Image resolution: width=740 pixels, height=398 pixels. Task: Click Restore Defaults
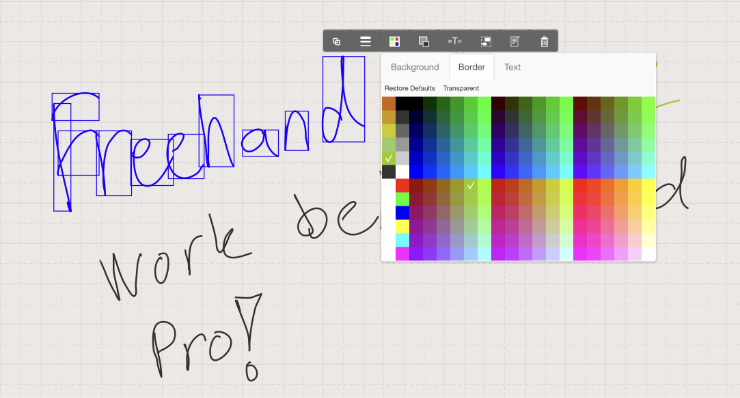(410, 88)
